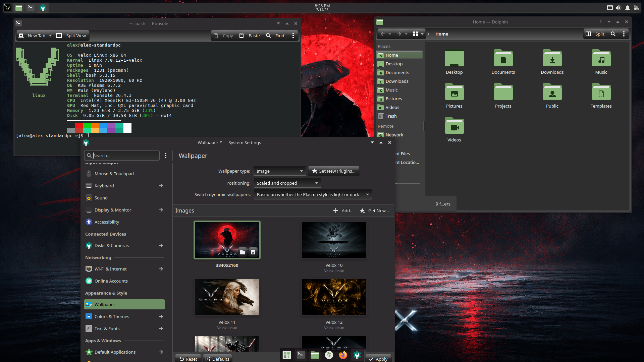Viewport: 644px width, 362px height.
Task: Open Online Accounts settings
Action: click(x=124, y=281)
